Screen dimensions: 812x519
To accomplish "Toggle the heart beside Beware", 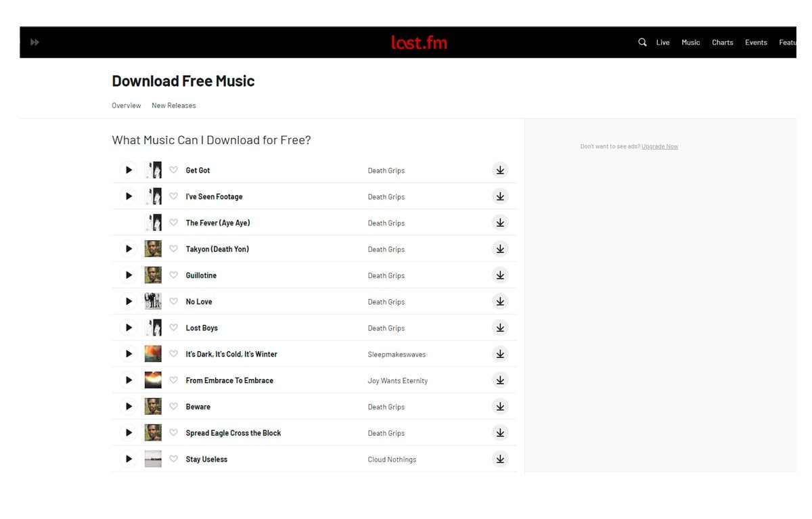I will coord(173,407).
